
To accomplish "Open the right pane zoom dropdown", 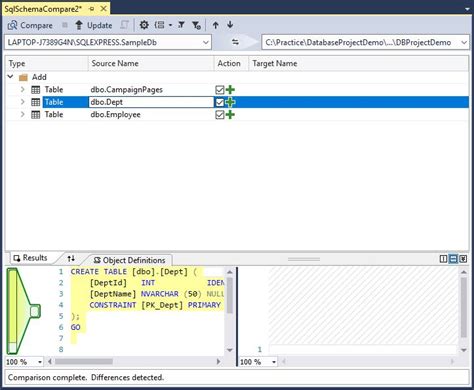I will pos(274,362).
